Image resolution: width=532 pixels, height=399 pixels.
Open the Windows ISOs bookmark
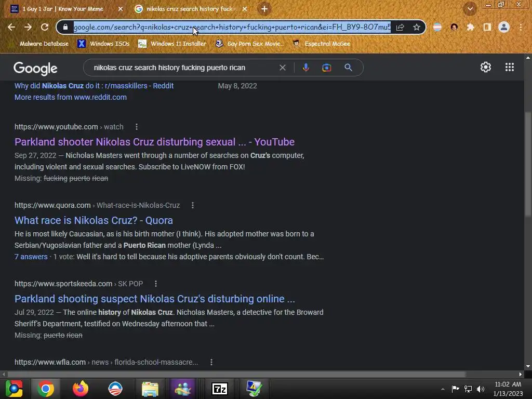coord(103,44)
